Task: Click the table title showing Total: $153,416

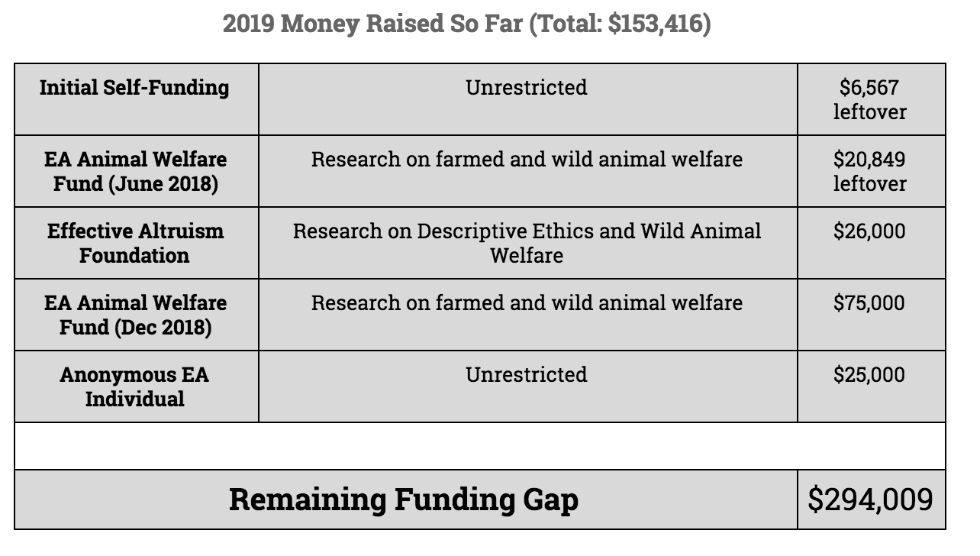Action: (x=466, y=24)
